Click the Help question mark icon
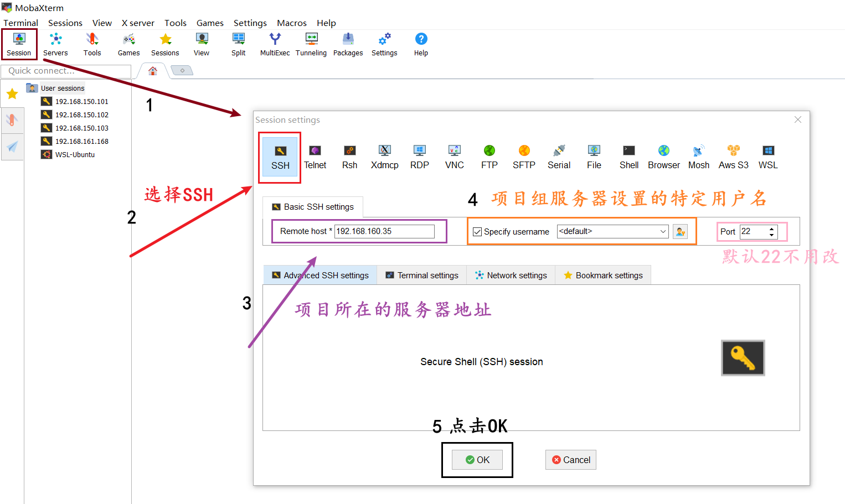 coord(421,44)
